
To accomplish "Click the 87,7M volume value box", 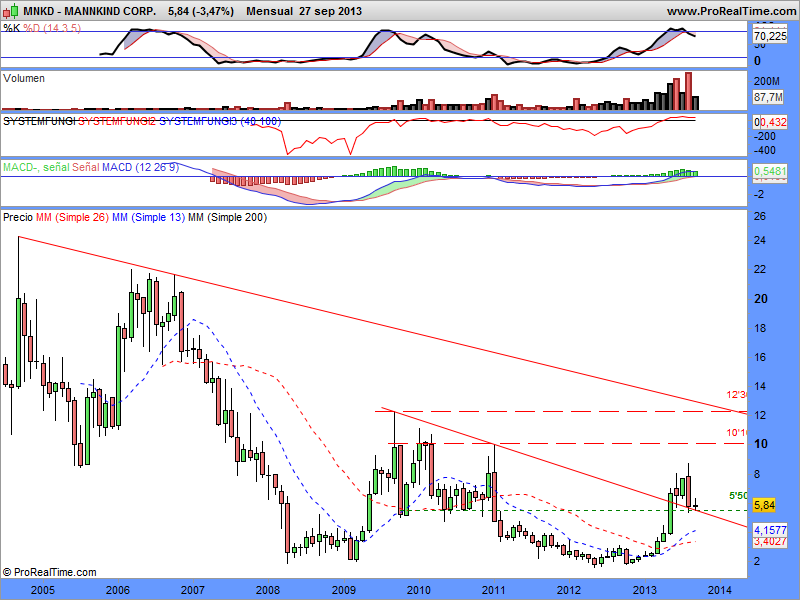I will tap(768, 96).
